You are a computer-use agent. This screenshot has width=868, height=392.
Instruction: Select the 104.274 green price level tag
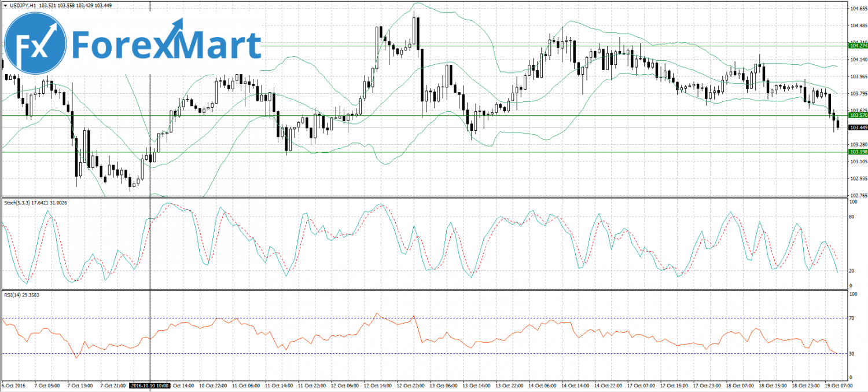point(857,45)
